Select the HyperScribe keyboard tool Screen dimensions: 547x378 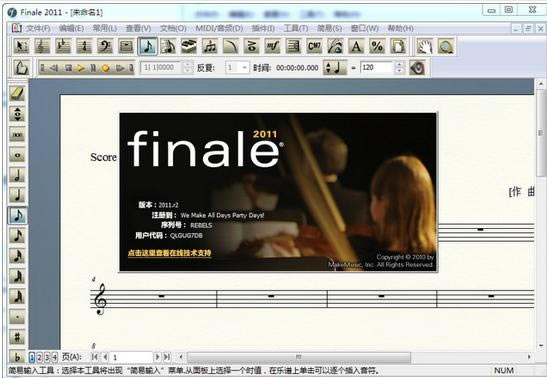click(x=189, y=46)
